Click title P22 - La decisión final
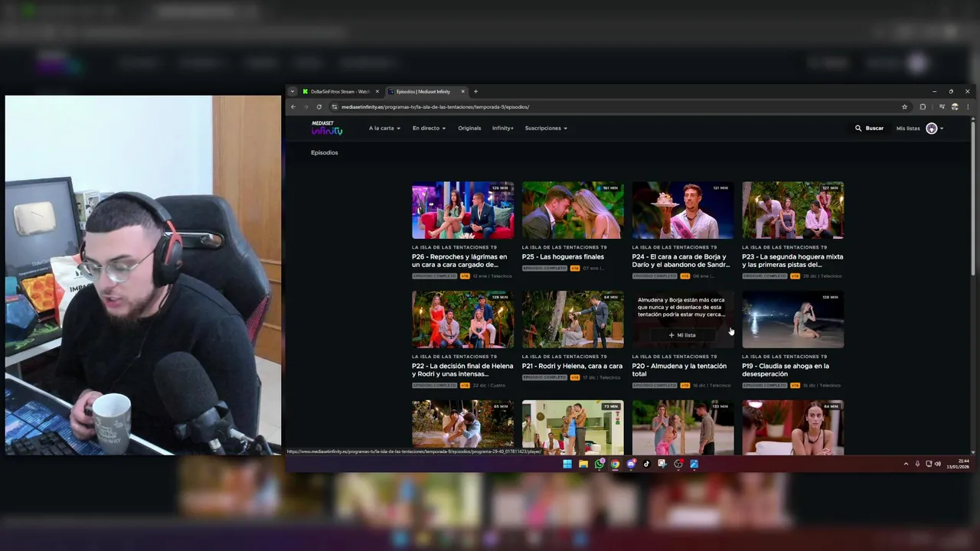980x551 pixels. click(462, 370)
